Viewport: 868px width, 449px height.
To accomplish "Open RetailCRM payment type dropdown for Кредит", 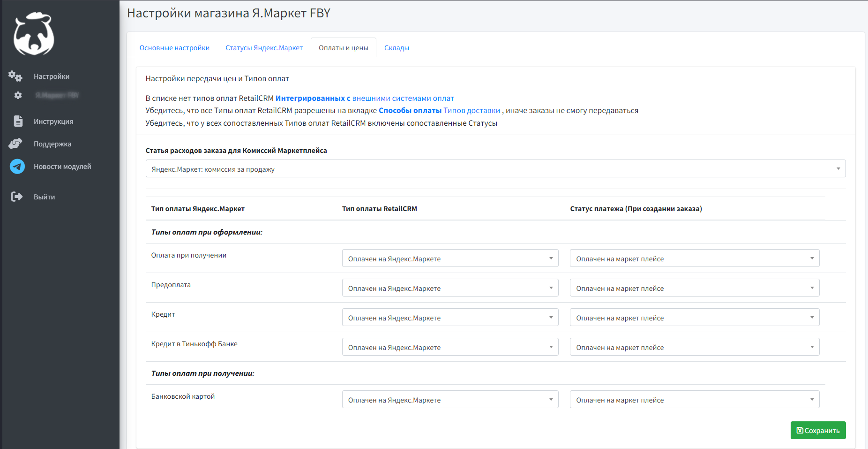I will [x=450, y=317].
